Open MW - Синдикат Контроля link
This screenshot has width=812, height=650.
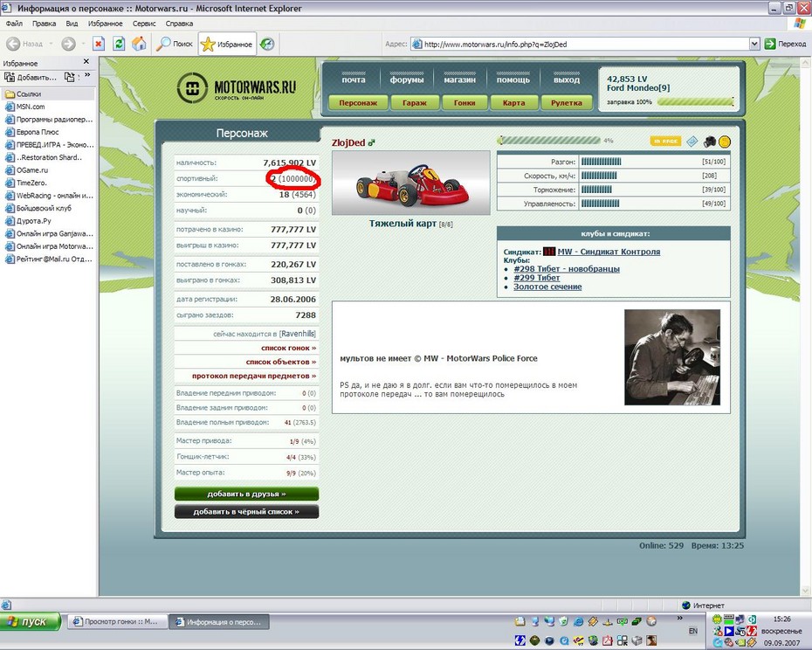(x=609, y=252)
